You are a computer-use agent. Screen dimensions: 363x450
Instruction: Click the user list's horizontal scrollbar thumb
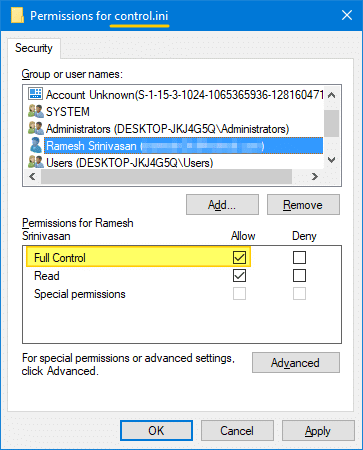coord(166,176)
